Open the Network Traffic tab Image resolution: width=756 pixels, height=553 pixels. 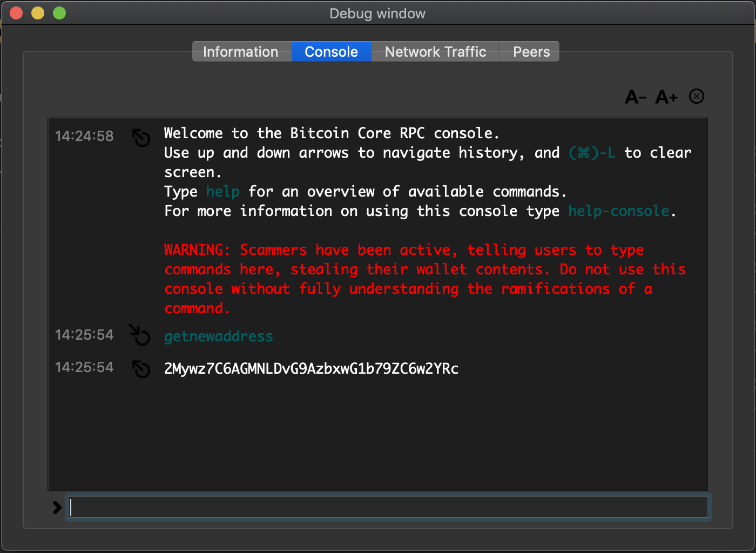click(x=435, y=52)
